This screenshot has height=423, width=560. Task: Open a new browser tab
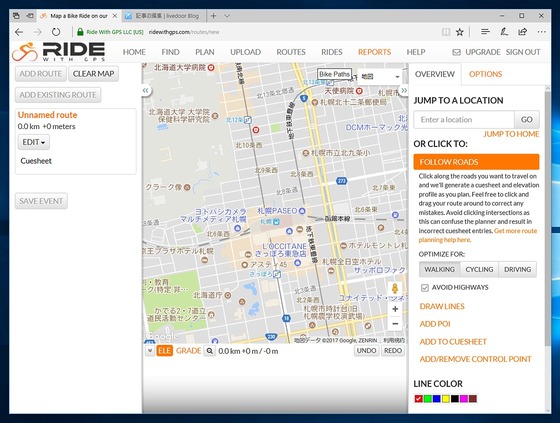click(x=213, y=16)
